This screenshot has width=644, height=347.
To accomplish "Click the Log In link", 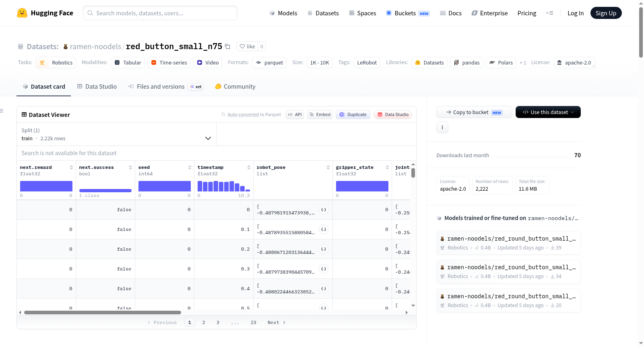I will coord(576,13).
